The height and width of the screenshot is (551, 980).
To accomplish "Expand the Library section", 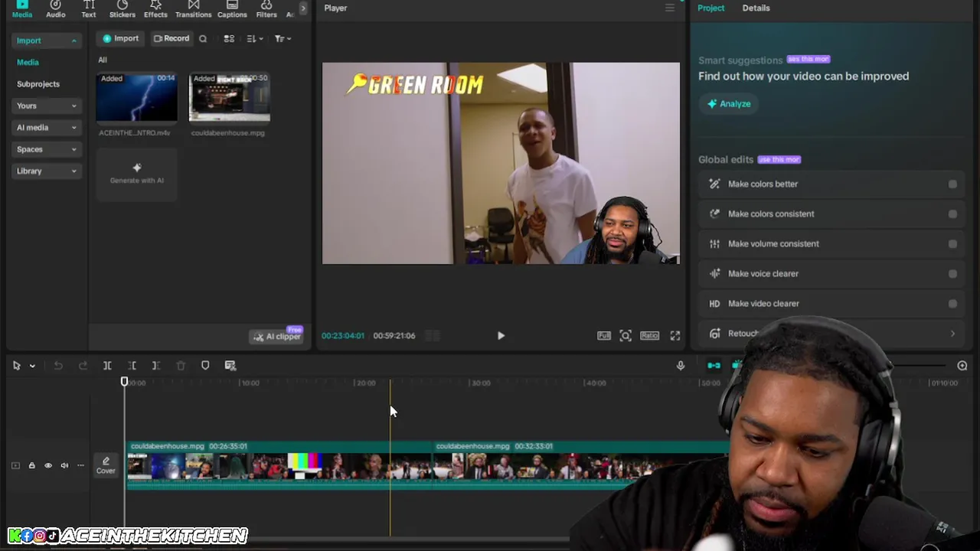I will click(47, 171).
